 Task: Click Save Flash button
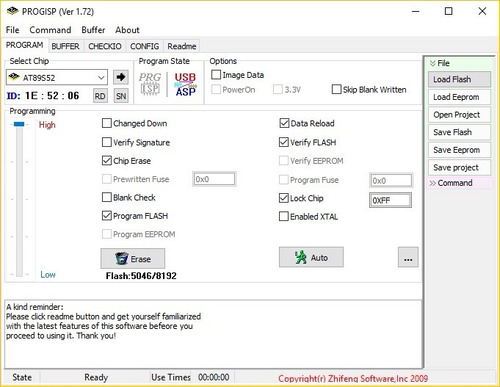point(459,132)
